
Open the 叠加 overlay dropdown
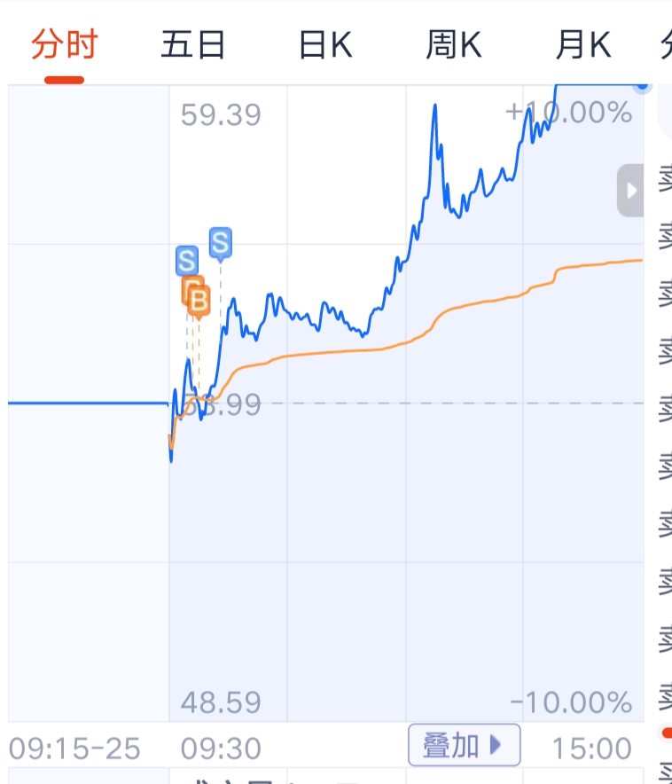point(465,745)
